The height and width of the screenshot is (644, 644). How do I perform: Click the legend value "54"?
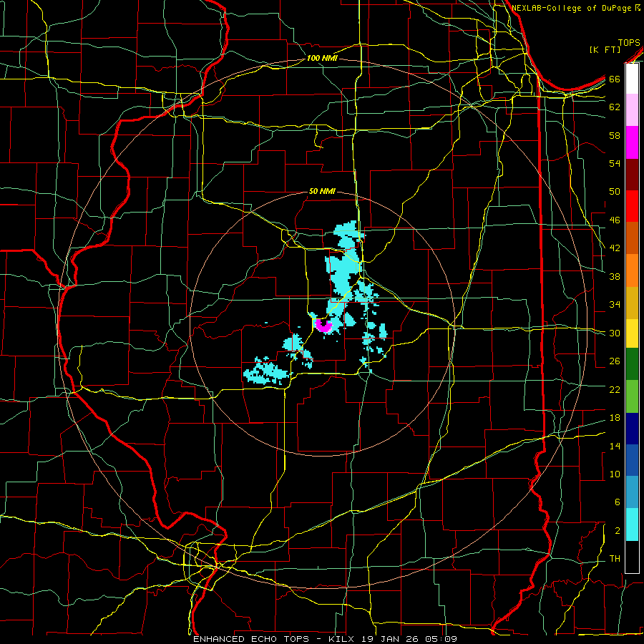(615, 163)
